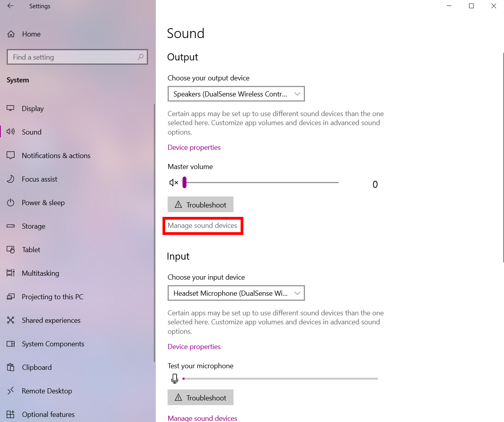Select the Display icon in sidebar

tap(11, 108)
